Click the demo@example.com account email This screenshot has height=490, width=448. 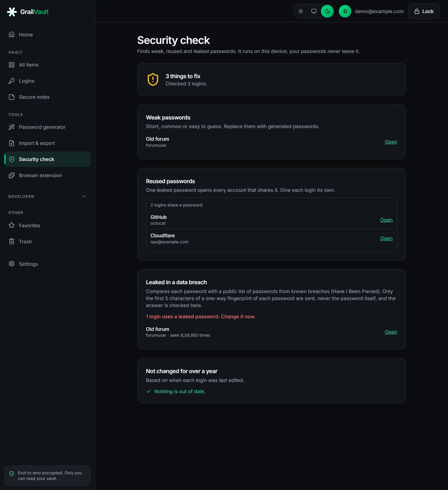click(379, 11)
